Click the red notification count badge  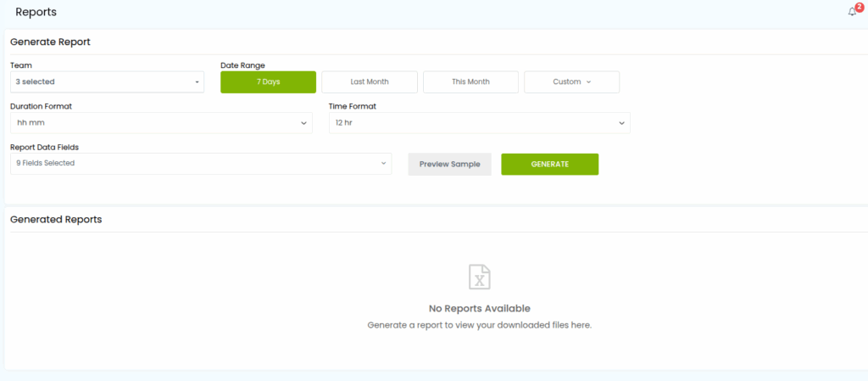[x=859, y=7]
